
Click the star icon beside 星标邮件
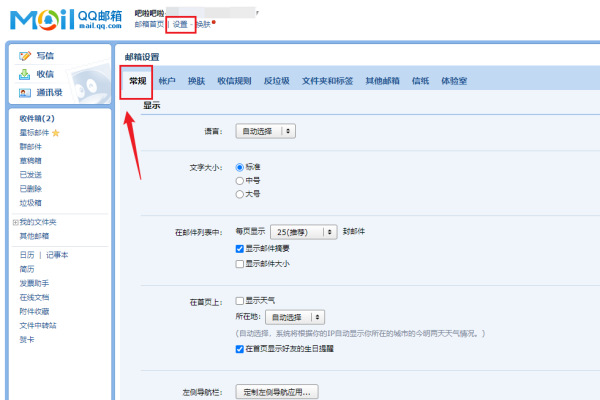(x=56, y=133)
